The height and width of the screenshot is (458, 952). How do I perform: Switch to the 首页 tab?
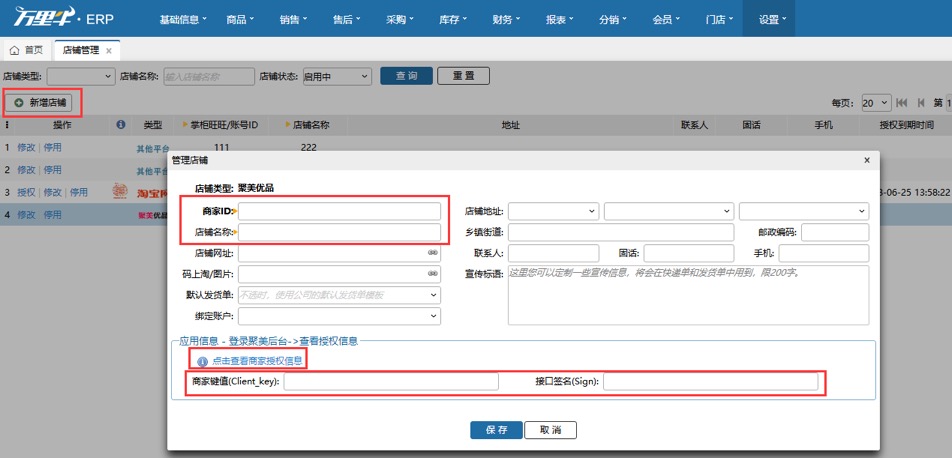[x=27, y=50]
